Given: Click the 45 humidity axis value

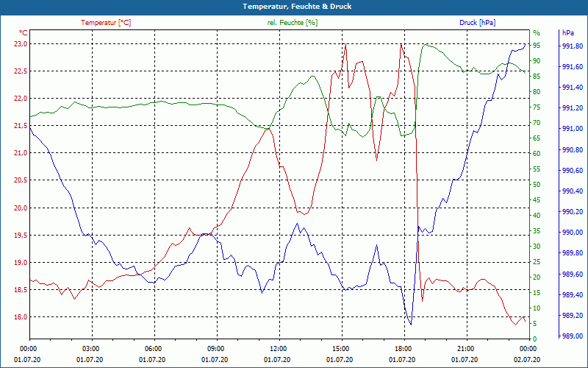Looking at the screenshot, I should click(537, 199).
